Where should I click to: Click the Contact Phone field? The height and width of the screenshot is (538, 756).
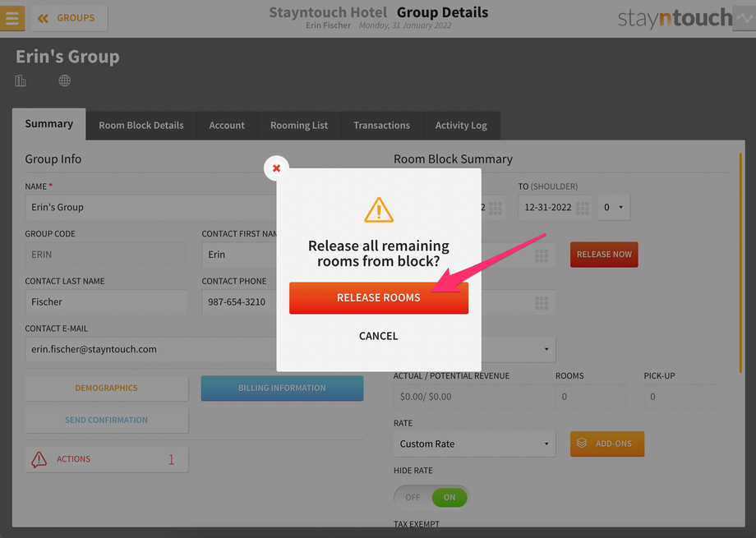click(x=239, y=301)
